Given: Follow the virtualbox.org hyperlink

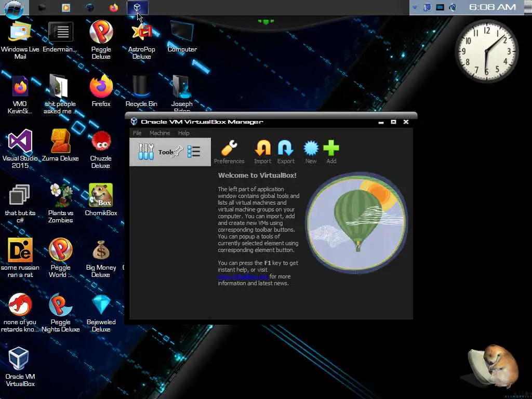Looking at the screenshot, I should click(243, 276).
